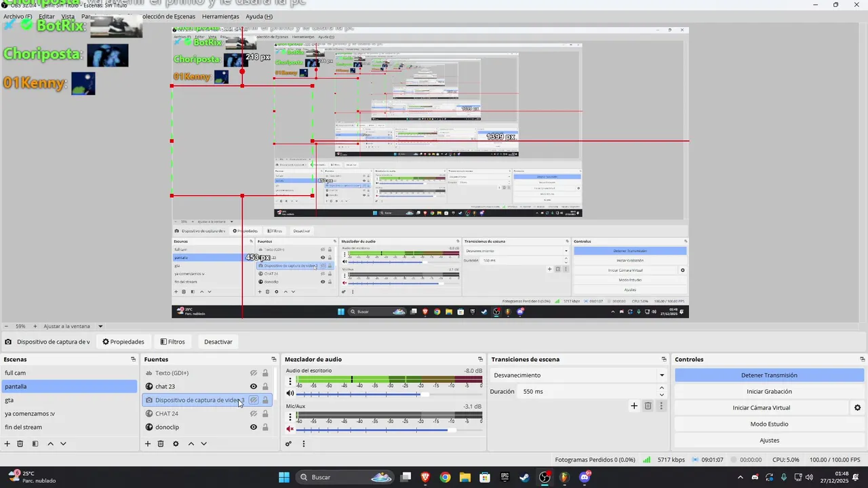Image resolution: width=868 pixels, height=488 pixels.
Task: Remove transition with the trash icon
Action: (x=648, y=406)
